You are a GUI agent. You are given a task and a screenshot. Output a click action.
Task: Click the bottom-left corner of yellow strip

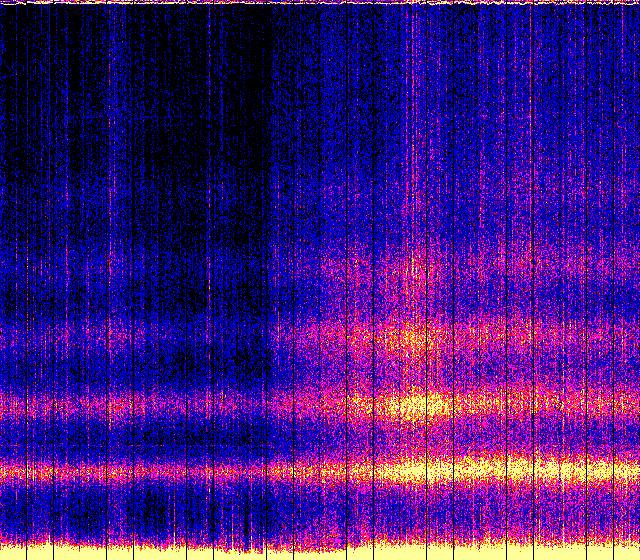coord(2,557)
